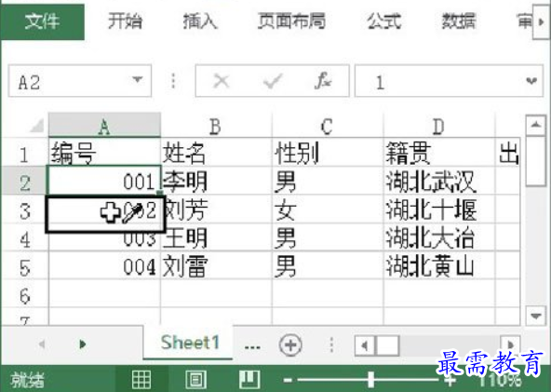The height and width of the screenshot is (392, 551).
Task: Expand the Name Box dropdown arrow
Action: coord(138,80)
